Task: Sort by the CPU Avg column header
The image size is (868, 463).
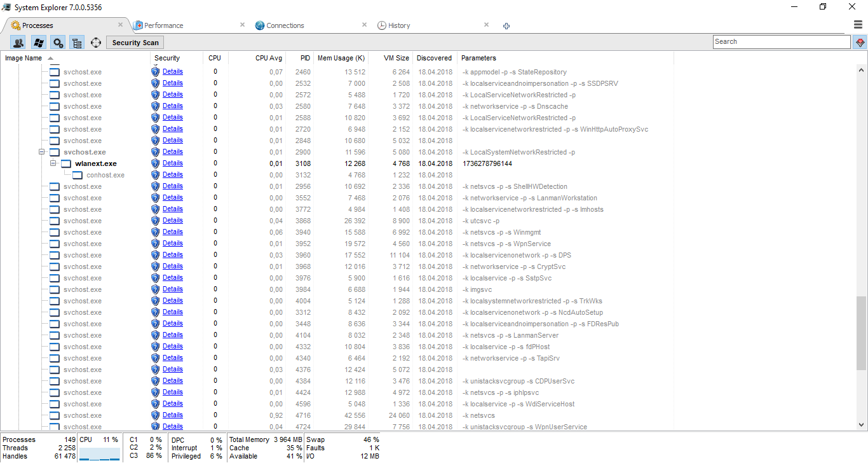Action: click(268, 58)
